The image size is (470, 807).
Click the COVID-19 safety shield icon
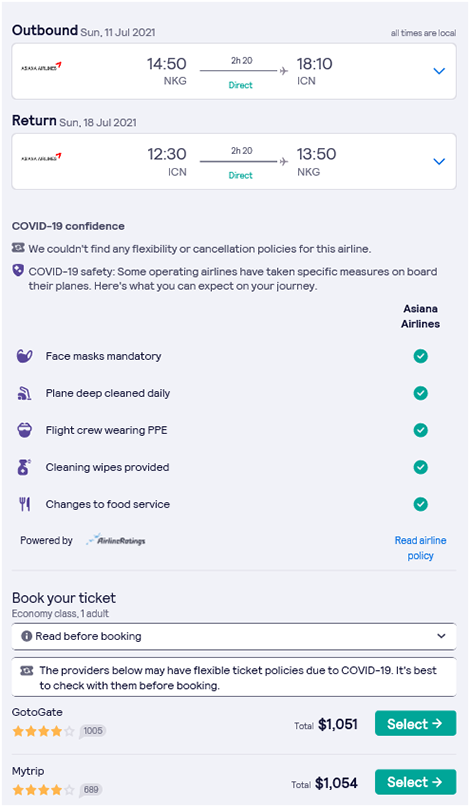coord(18,271)
